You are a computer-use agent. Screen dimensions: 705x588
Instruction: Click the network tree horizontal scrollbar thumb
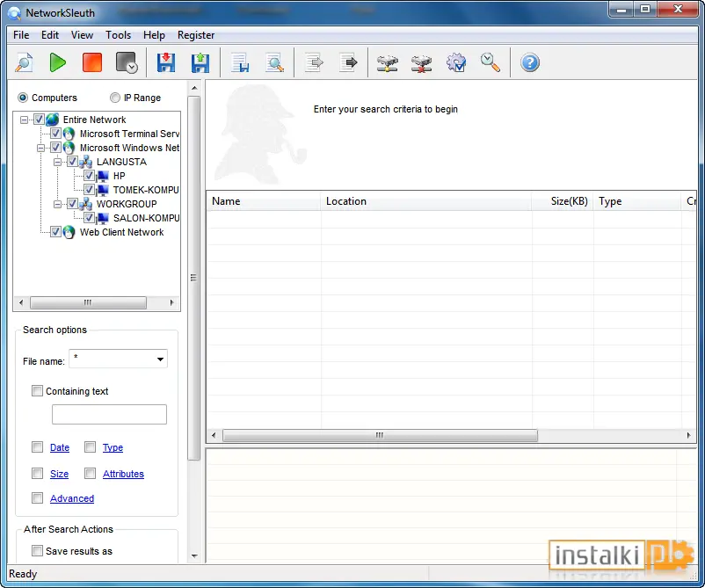88,302
